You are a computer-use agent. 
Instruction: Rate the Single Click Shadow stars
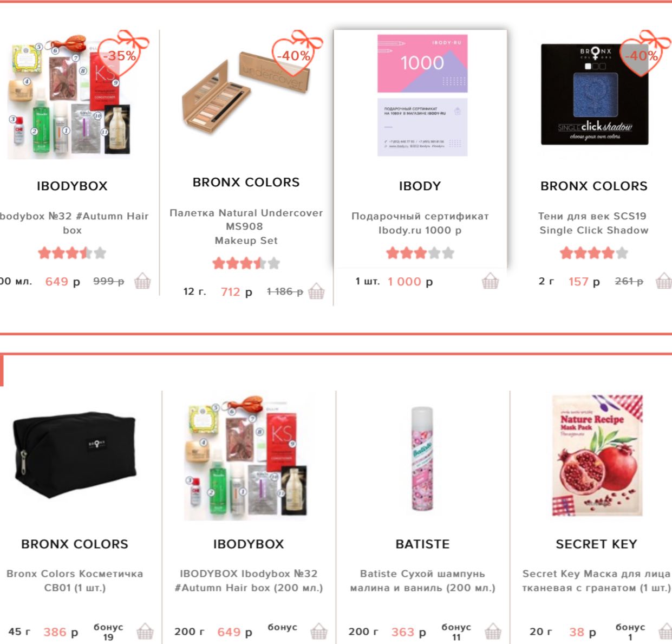pos(594,253)
